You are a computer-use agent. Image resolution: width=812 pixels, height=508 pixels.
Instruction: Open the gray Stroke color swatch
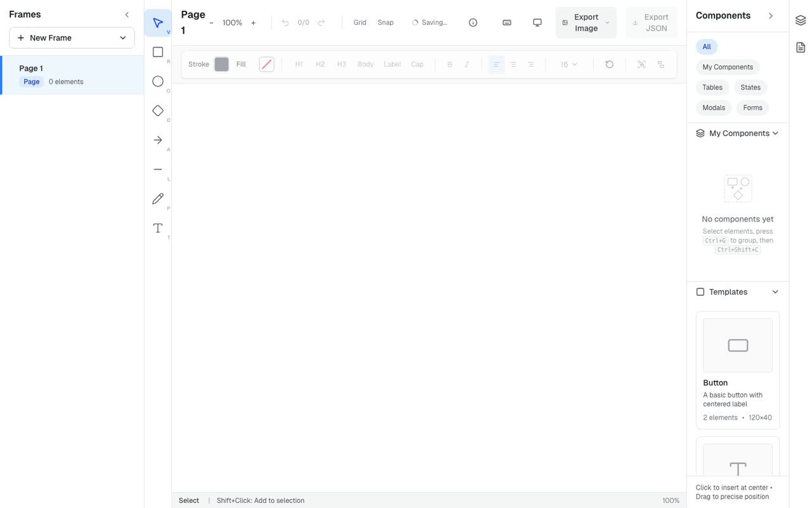tap(221, 64)
